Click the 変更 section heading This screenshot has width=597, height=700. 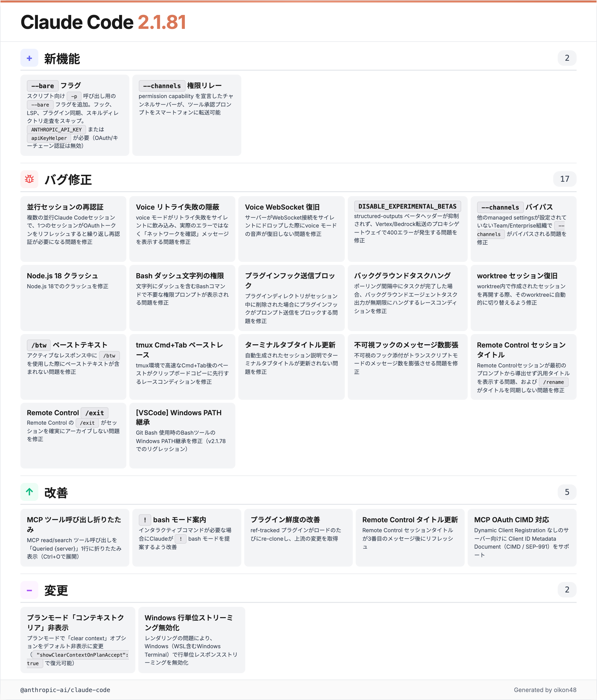(x=56, y=590)
